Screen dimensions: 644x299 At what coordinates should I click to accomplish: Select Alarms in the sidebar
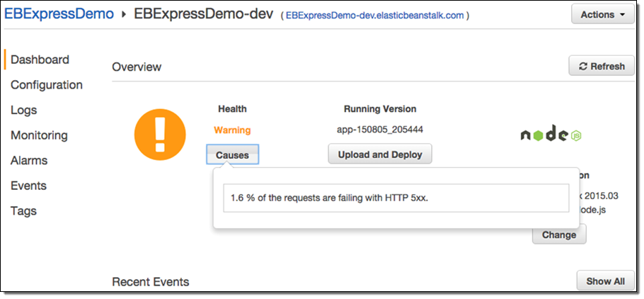tap(29, 160)
